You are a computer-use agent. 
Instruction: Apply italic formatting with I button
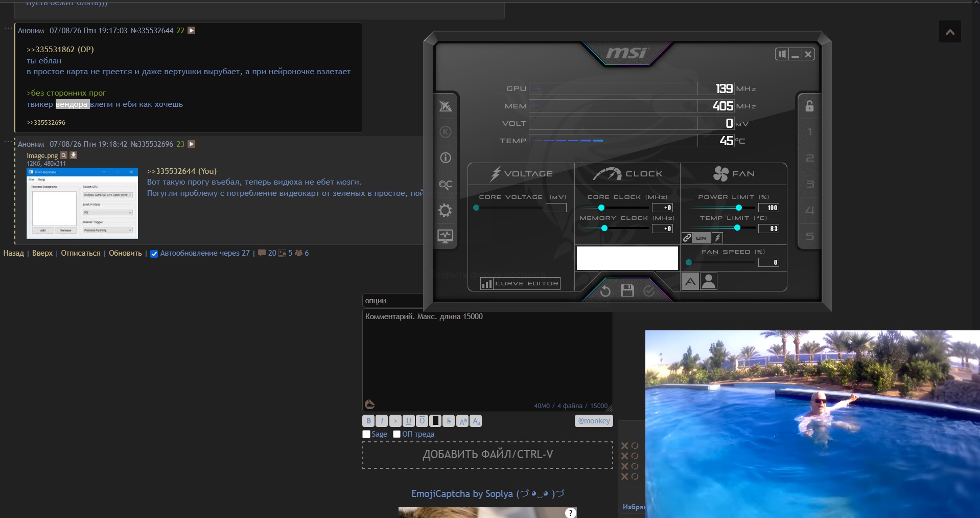pyautogui.click(x=382, y=421)
